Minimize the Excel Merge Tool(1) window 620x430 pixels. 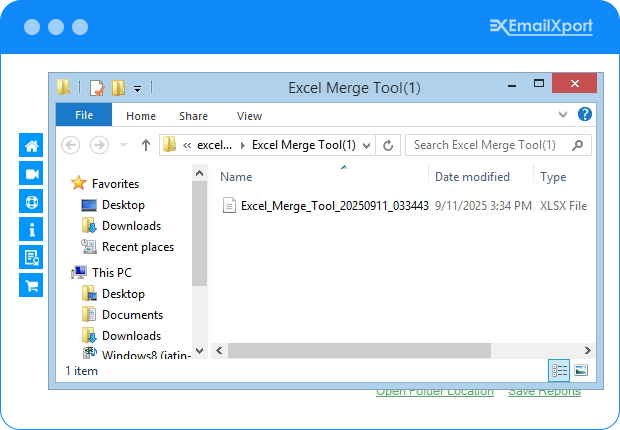click(x=512, y=85)
